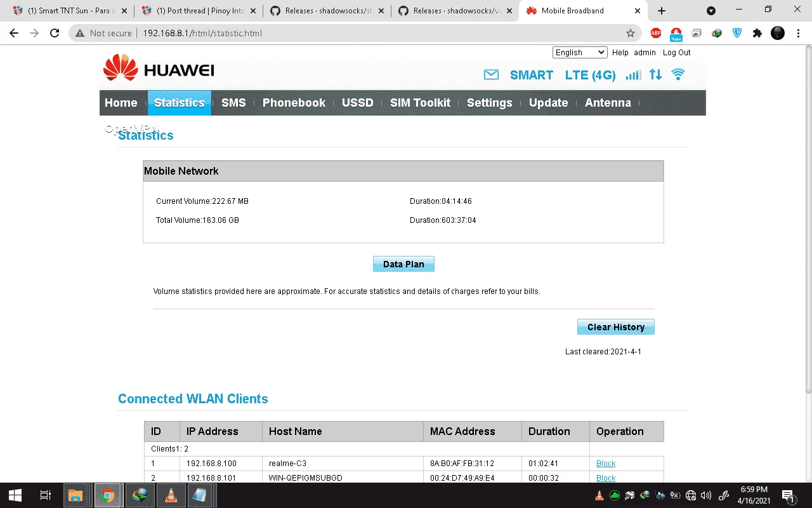Close the Mobile Broadband tab
The height and width of the screenshot is (508, 812).
636,11
